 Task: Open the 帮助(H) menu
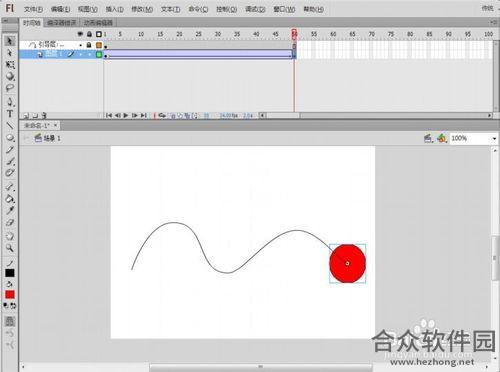pos(314,9)
